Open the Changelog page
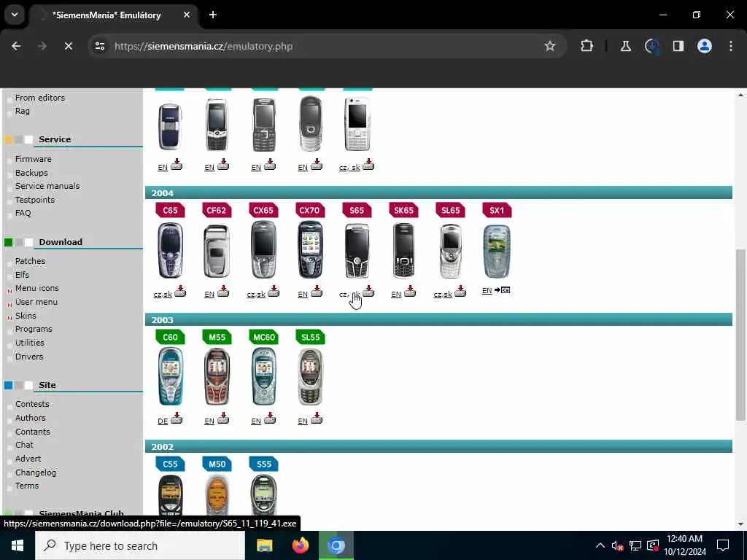Viewport: 747px width, 560px height. 36,472
